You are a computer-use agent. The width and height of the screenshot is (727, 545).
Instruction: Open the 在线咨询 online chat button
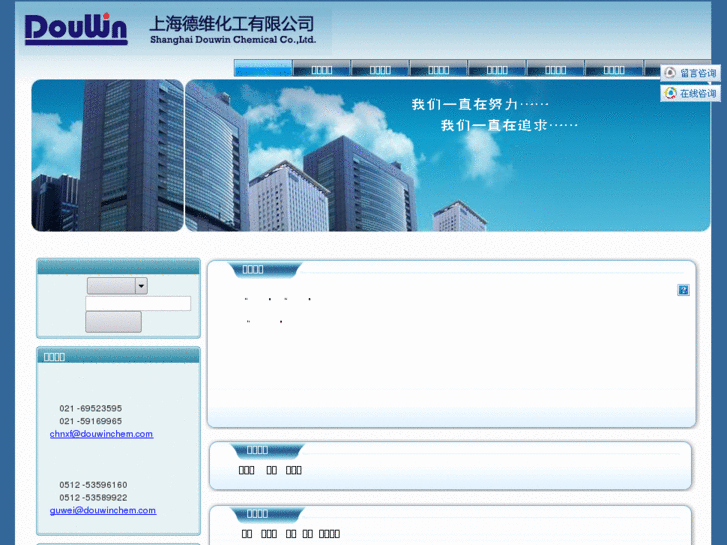690,93
